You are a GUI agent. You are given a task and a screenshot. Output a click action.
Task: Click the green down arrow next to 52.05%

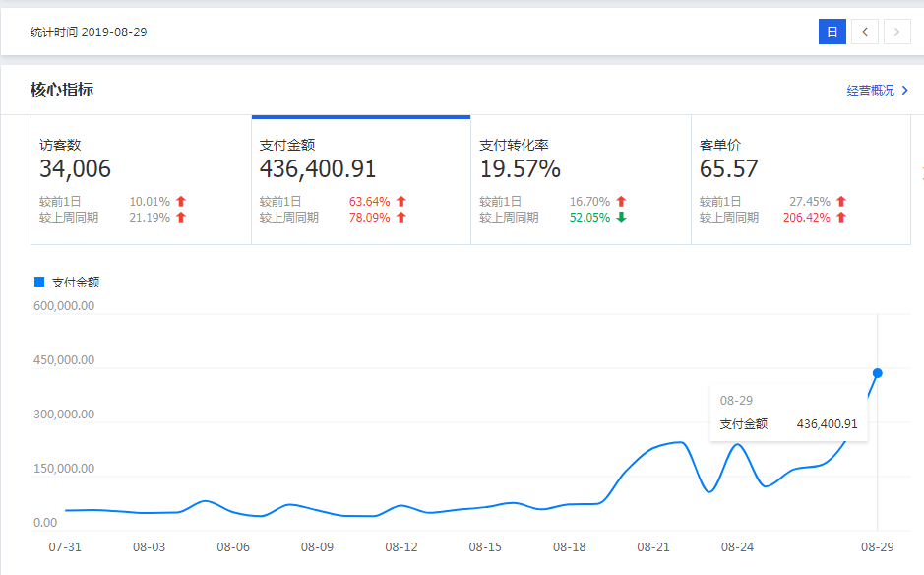point(621,218)
